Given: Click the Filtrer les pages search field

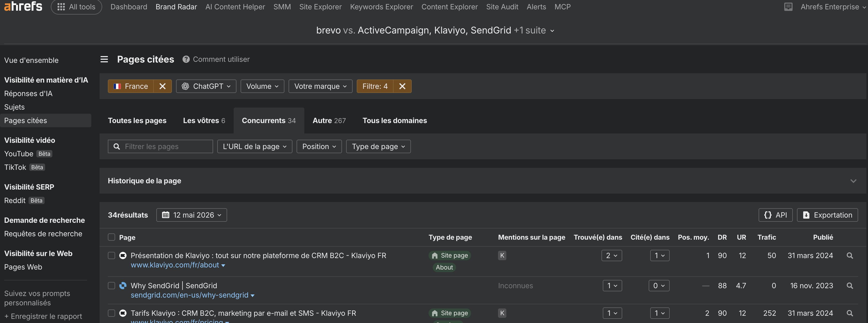Looking at the screenshot, I should point(160,146).
